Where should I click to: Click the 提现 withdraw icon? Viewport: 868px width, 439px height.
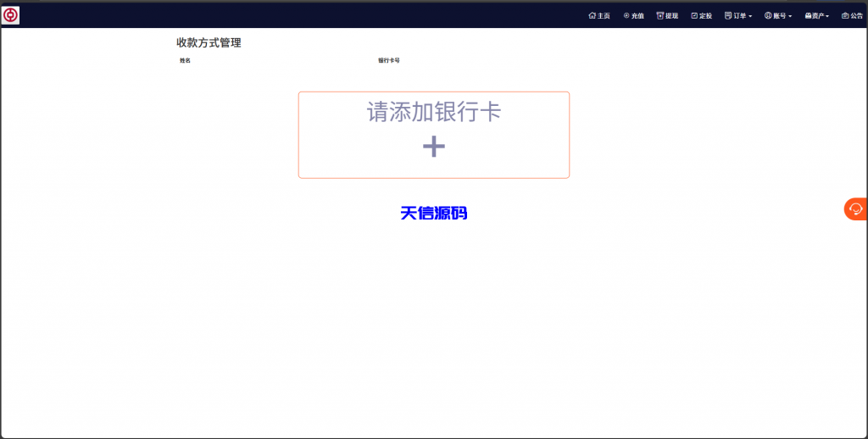660,15
